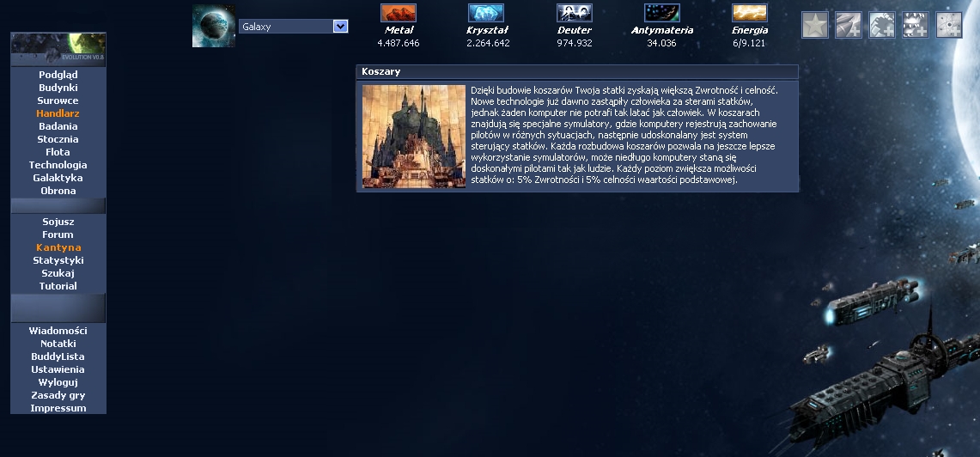Open Obrona defense page
This screenshot has width=980, height=457.
pos(58,191)
